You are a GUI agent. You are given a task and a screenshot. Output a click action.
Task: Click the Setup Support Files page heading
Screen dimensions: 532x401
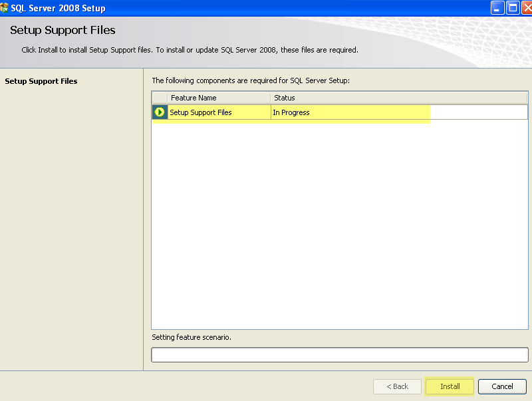pyautogui.click(x=63, y=30)
